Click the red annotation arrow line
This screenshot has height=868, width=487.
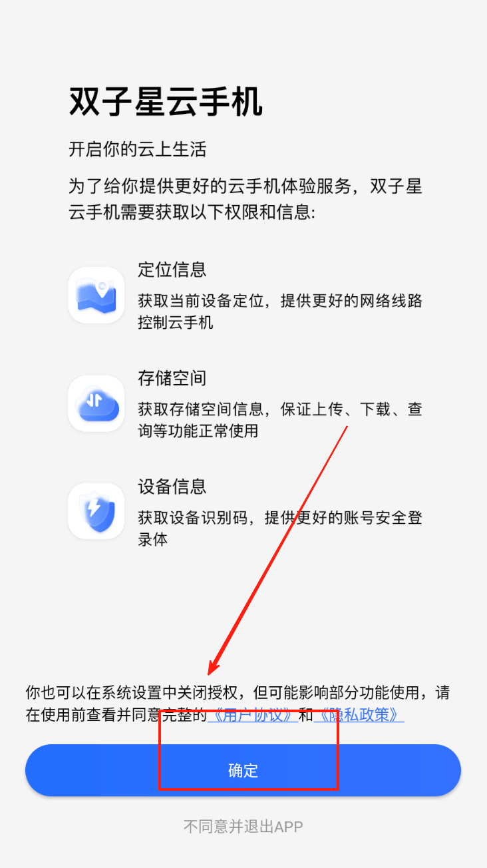click(x=279, y=548)
